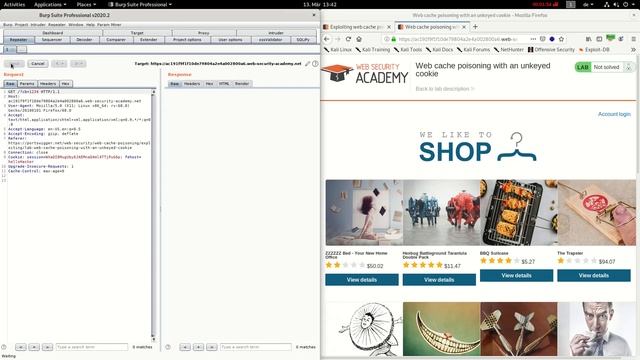Edit target with pencil icon in Burp

pos(307,64)
